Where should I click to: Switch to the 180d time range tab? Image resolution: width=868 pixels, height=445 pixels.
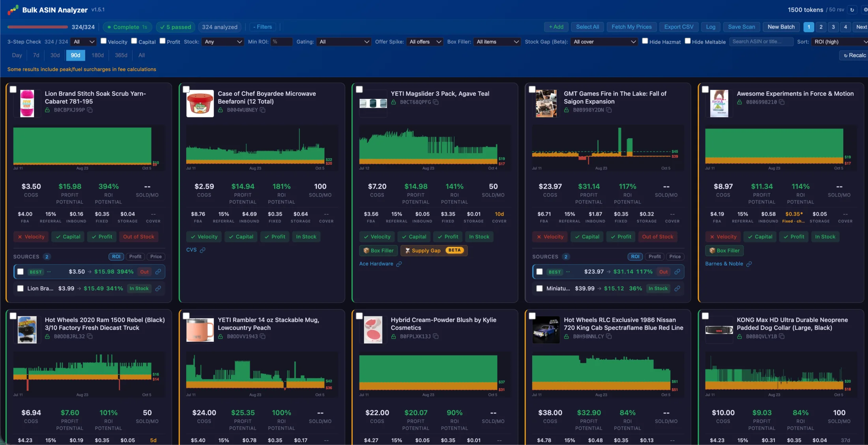pyautogui.click(x=97, y=55)
